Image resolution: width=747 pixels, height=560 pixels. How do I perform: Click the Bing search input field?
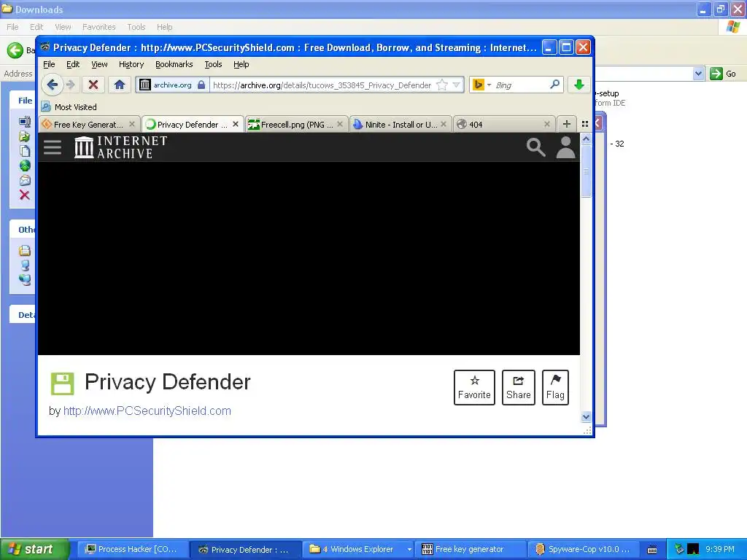[x=520, y=85]
